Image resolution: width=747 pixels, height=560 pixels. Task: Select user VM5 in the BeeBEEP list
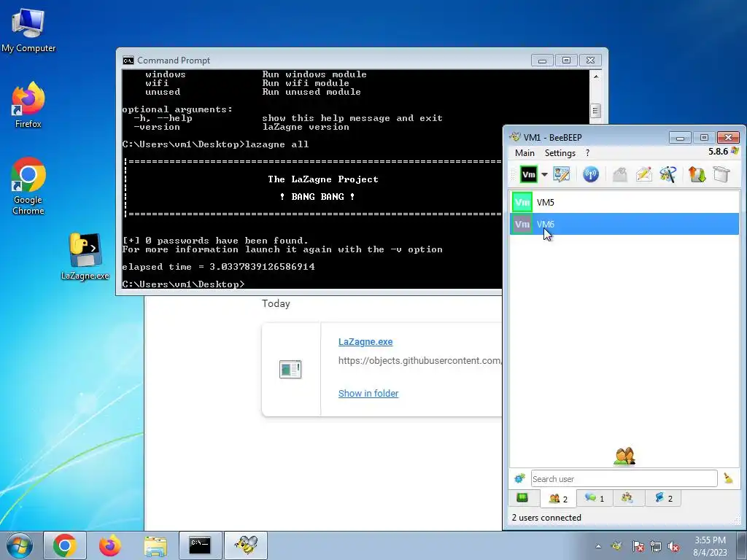tap(624, 203)
